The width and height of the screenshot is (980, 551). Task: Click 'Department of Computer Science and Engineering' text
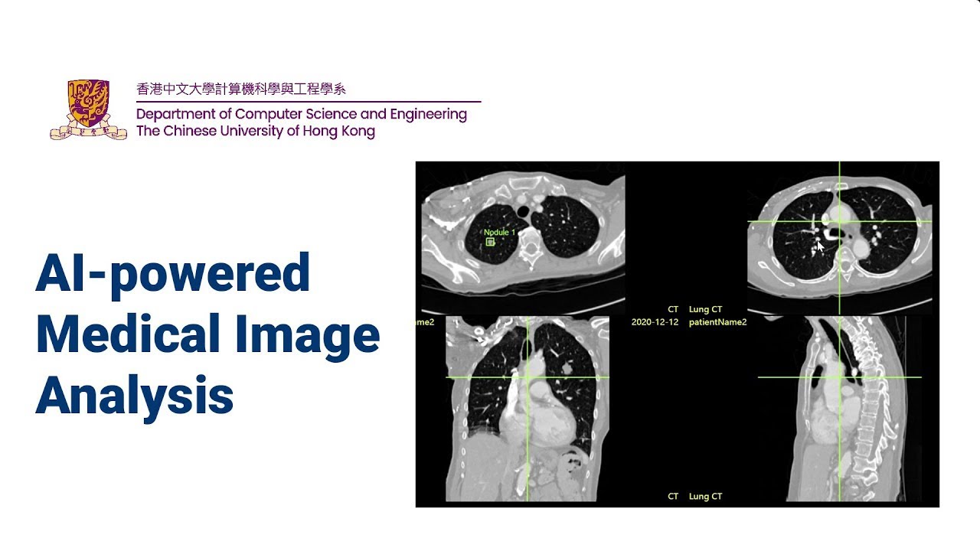point(302,114)
